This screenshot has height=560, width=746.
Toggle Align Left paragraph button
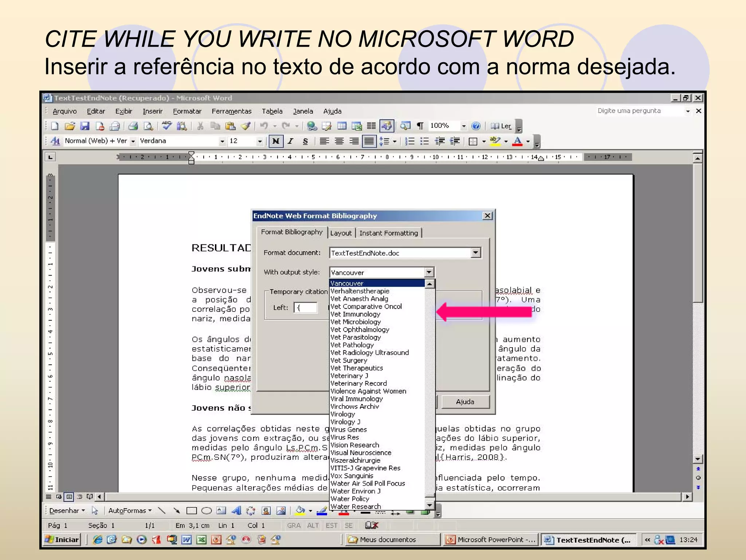(324, 141)
